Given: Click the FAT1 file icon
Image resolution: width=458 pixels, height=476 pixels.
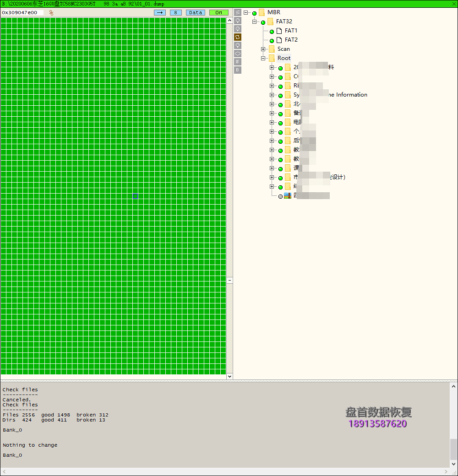Looking at the screenshot, I should tap(279, 31).
